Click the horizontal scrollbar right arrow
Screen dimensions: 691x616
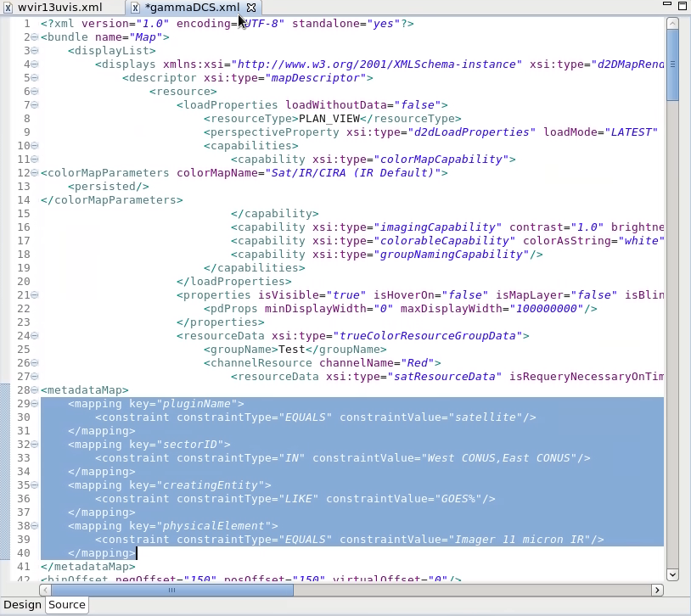tap(657, 590)
